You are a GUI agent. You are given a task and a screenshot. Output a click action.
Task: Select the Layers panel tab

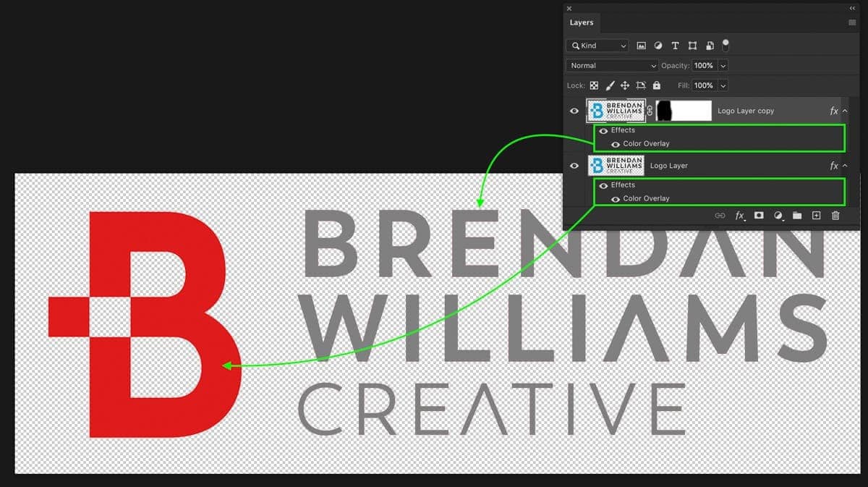582,22
